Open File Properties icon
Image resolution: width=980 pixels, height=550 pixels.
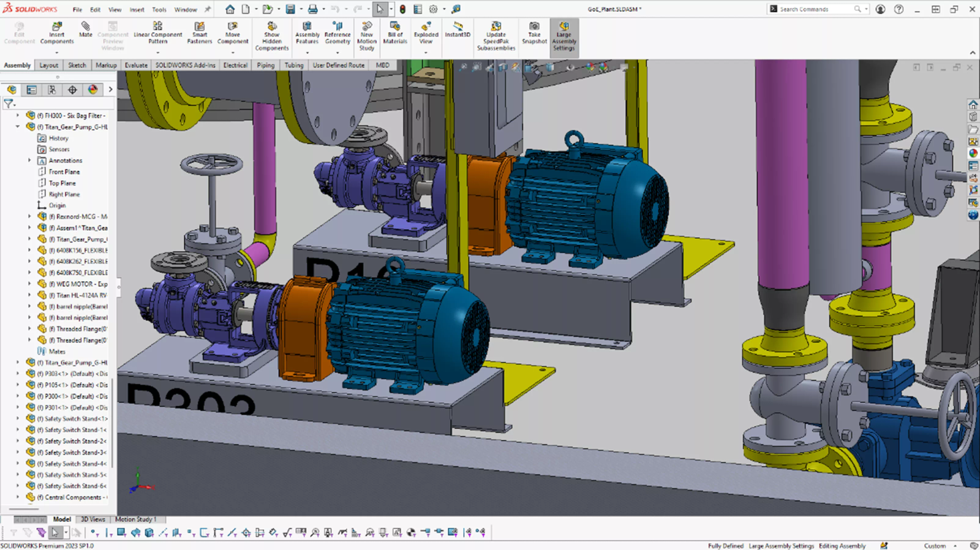coord(418,9)
